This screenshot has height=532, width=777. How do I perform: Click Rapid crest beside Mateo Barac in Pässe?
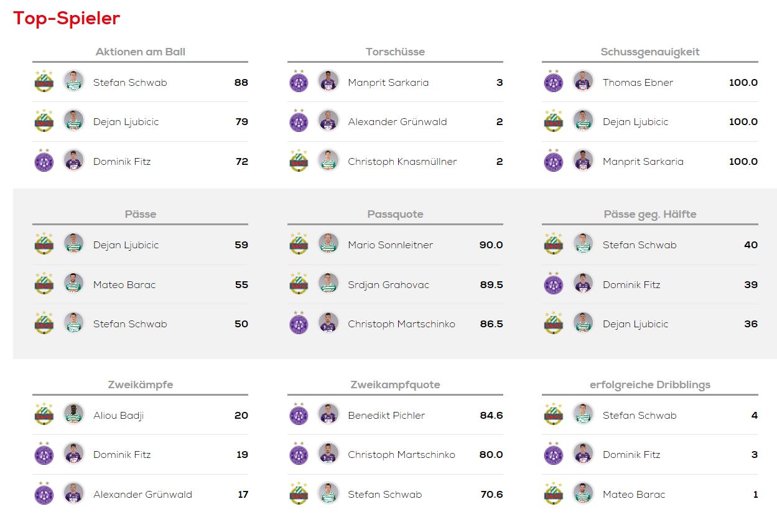pyautogui.click(x=44, y=284)
